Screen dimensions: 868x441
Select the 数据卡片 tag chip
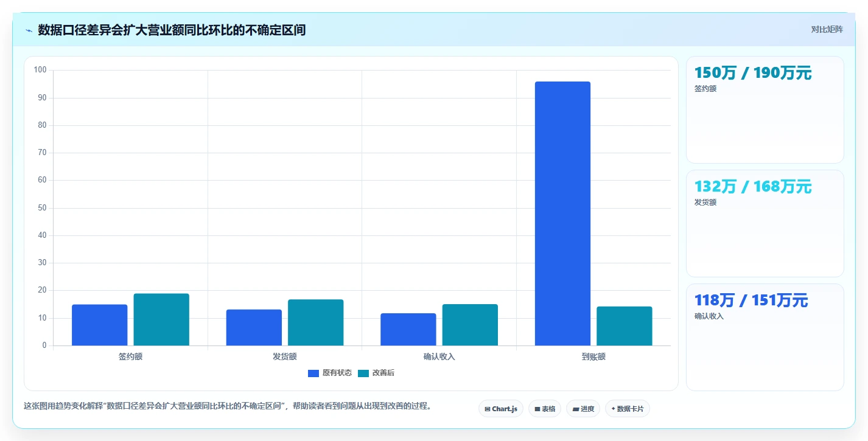point(628,409)
